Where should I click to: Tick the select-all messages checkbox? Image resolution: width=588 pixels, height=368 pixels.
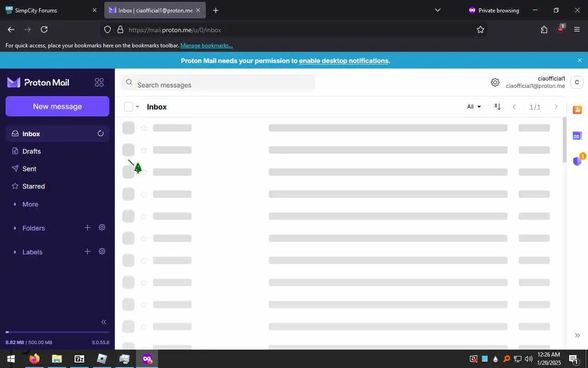129,107
